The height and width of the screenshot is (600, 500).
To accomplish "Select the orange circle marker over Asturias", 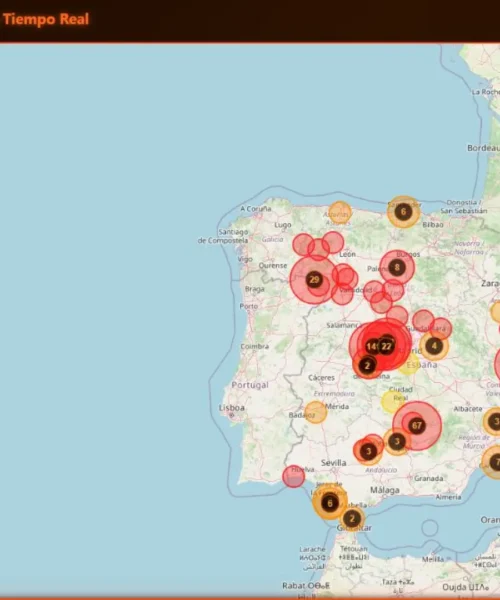I will [x=340, y=212].
